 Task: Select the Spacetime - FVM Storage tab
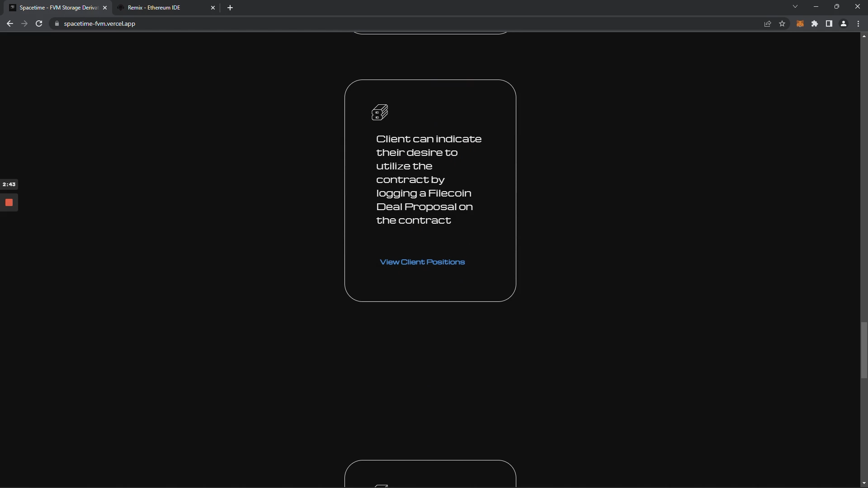(x=57, y=8)
